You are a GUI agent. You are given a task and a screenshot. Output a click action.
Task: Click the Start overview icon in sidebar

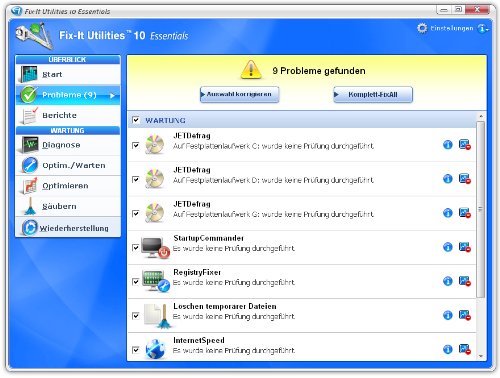tap(28, 74)
